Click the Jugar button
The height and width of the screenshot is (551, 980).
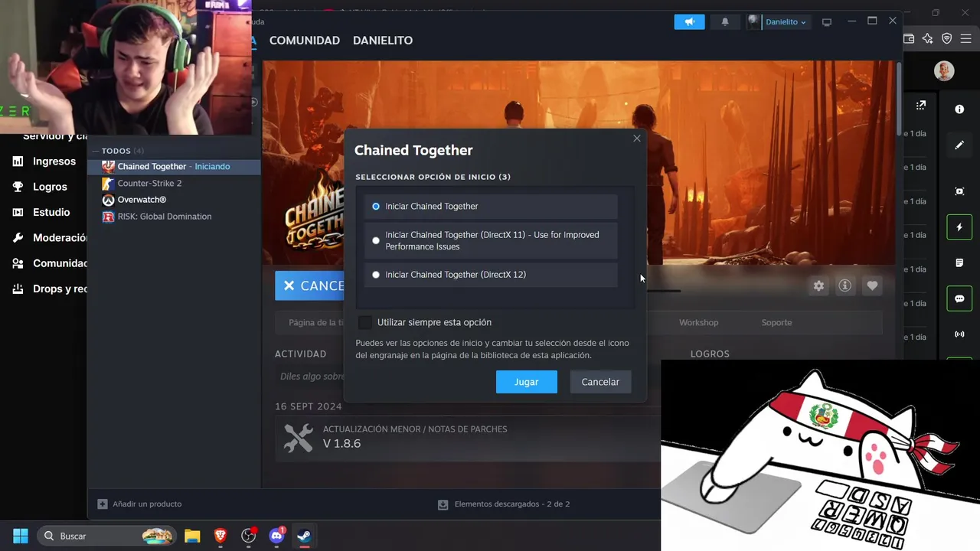(527, 382)
